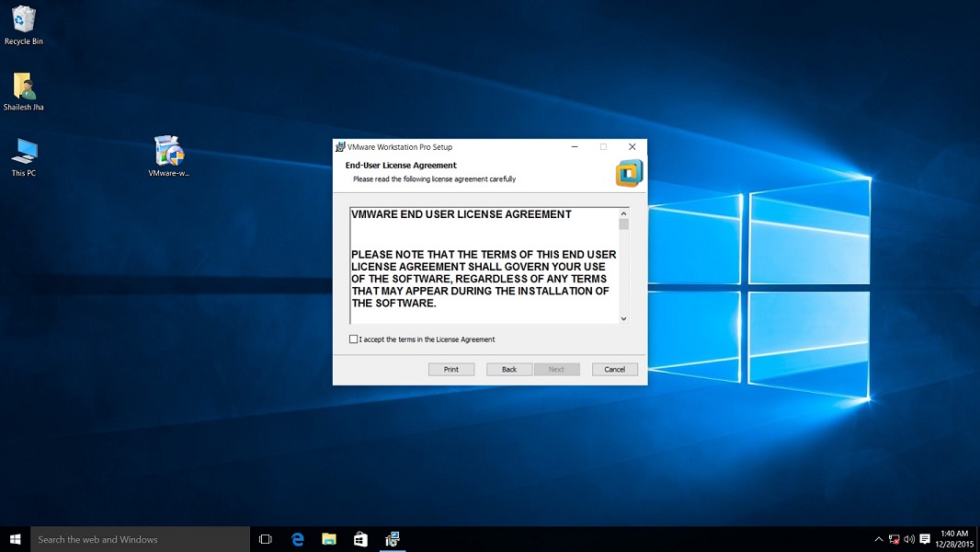Click the VMWARE END USER LICENSE AGREEMENT heading
The height and width of the screenshot is (552, 980).
point(462,214)
